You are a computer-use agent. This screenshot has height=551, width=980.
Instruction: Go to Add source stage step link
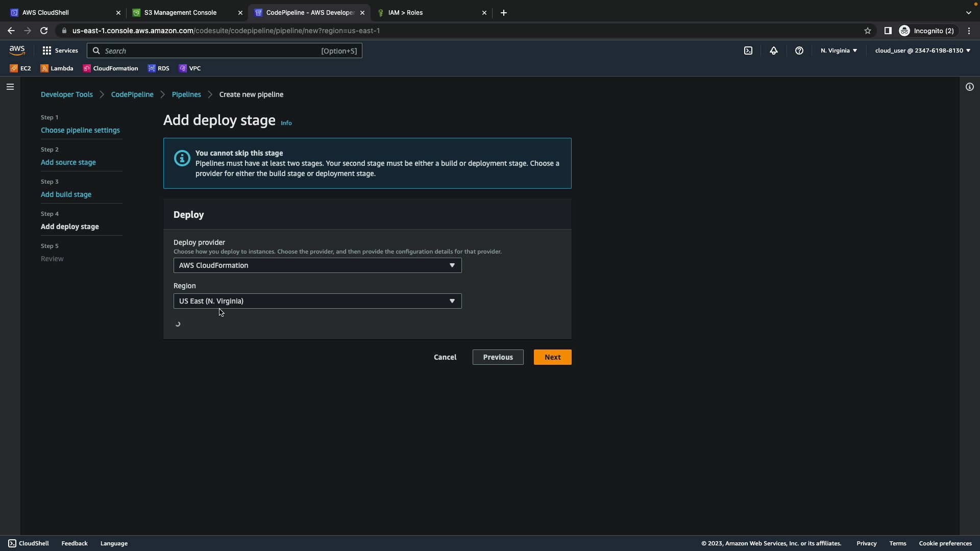pos(68,162)
